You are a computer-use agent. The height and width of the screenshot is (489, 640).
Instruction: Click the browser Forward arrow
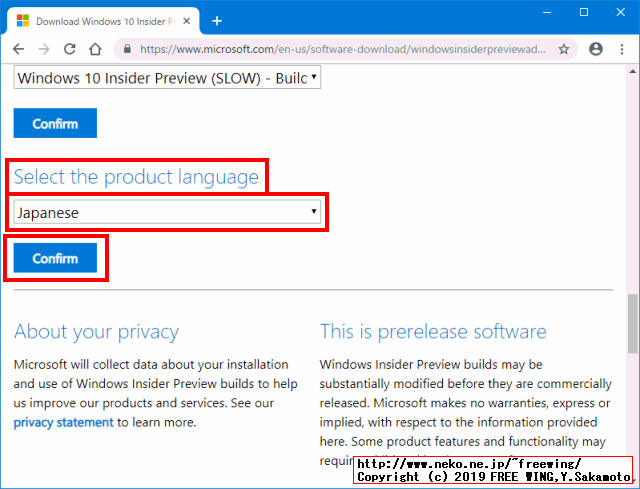(44, 49)
